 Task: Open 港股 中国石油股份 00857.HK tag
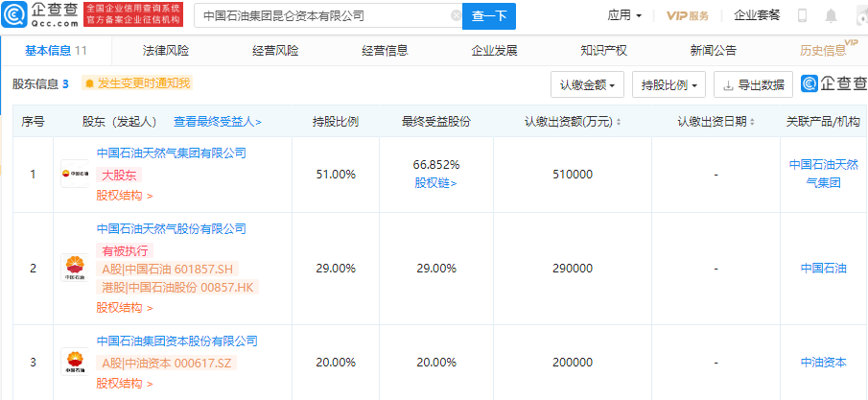point(177,287)
